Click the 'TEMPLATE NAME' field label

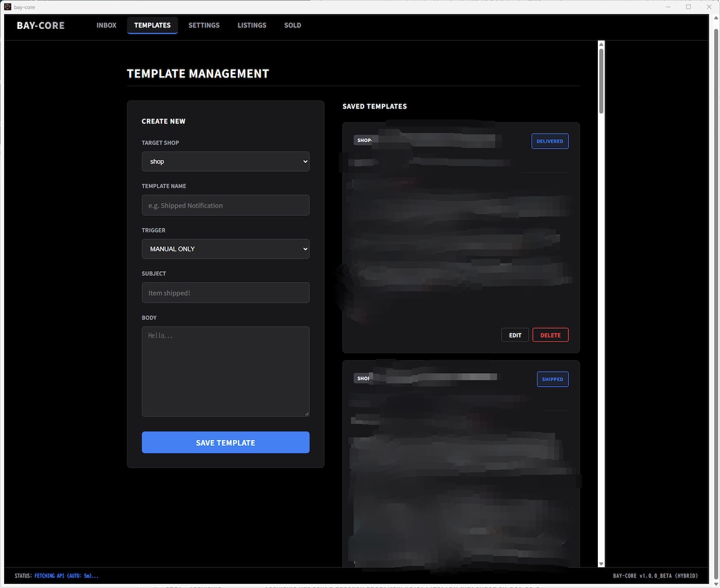coord(164,186)
